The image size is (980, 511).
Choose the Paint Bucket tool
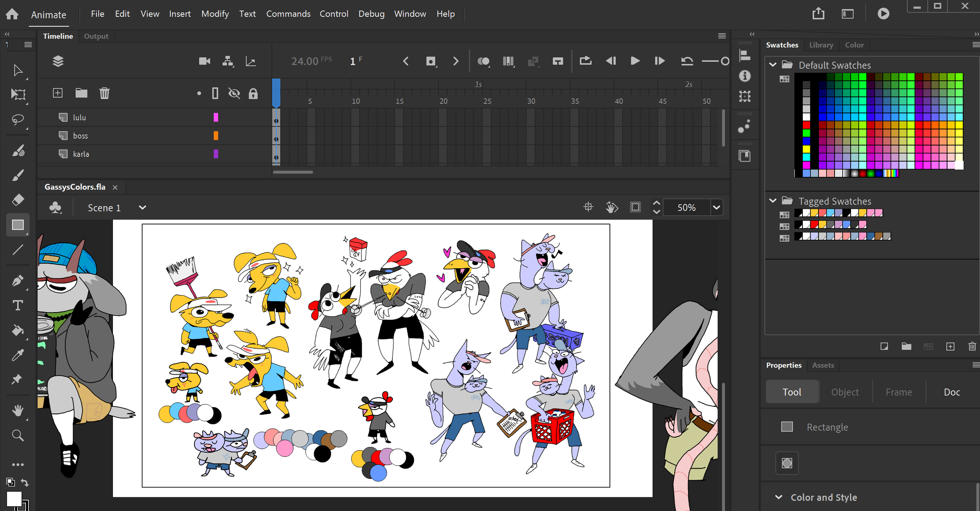click(x=18, y=330)
